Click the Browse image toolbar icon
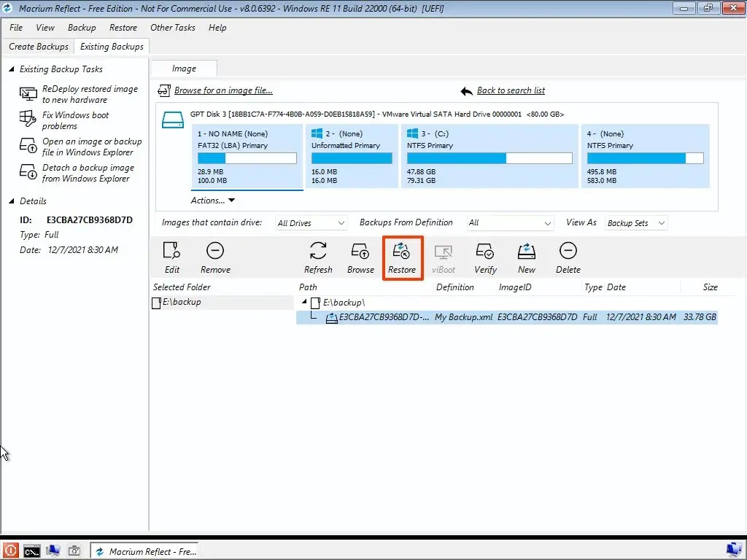 pos(360,251)
